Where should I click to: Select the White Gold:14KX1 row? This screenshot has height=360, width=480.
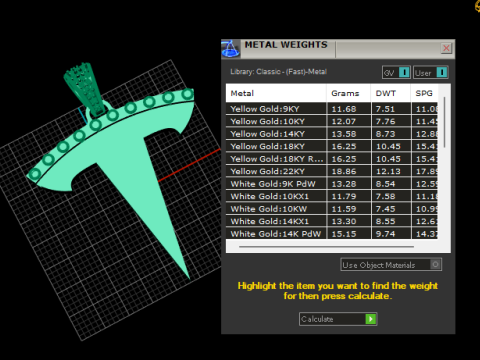332,221
